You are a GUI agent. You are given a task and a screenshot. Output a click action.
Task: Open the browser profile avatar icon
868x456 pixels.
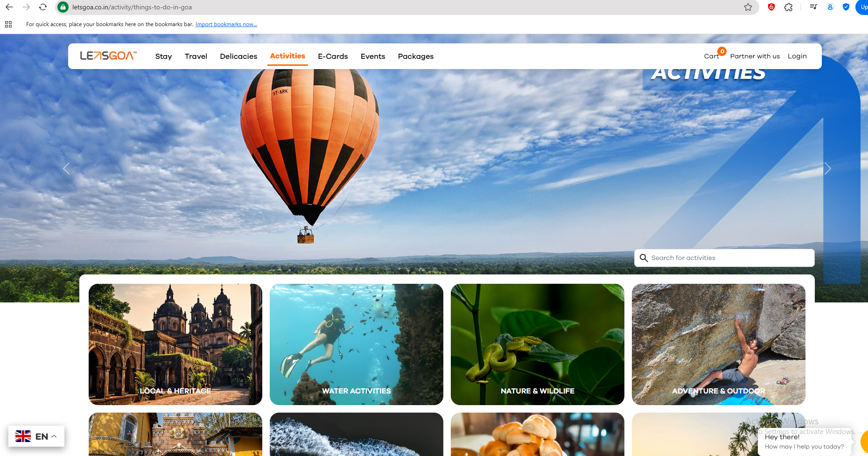coord(830,7)
